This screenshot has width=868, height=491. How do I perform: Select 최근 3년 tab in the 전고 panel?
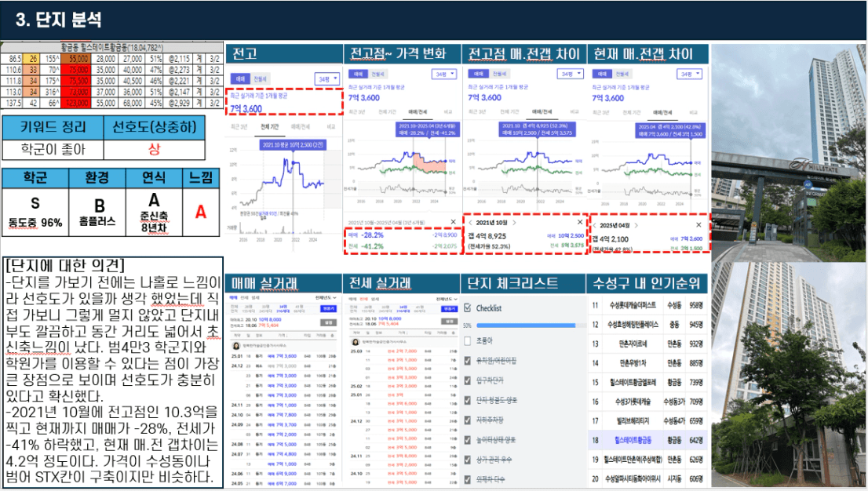point(239,127)
